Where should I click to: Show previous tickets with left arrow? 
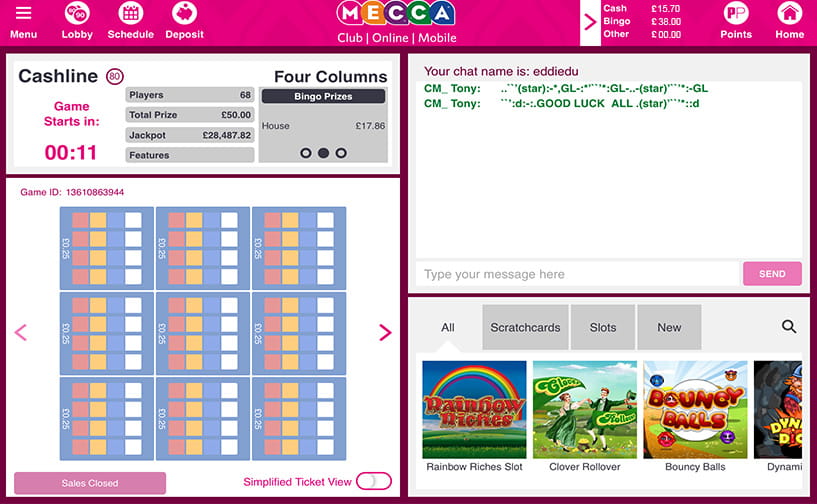(20, 333)
